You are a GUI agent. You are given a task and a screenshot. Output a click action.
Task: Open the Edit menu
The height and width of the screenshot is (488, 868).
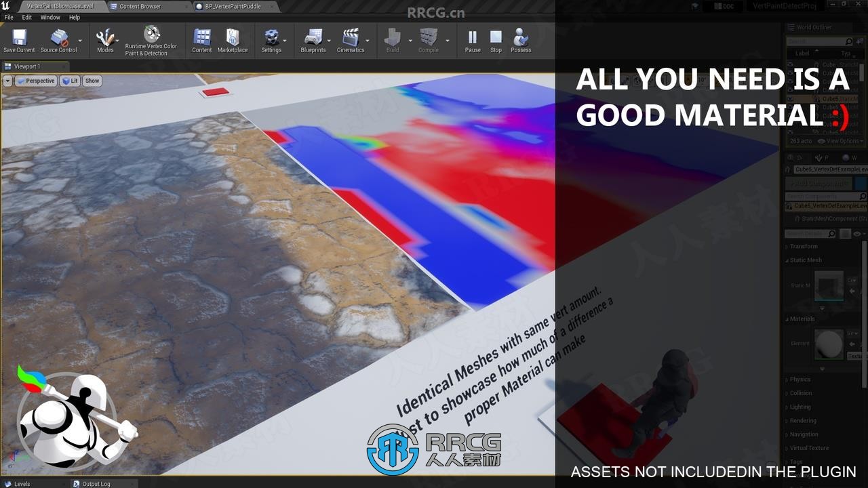click(27, 18)
